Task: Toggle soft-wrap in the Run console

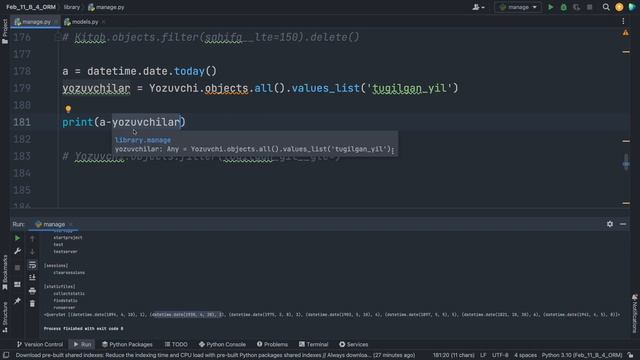Action: click(x=32, y=265)
